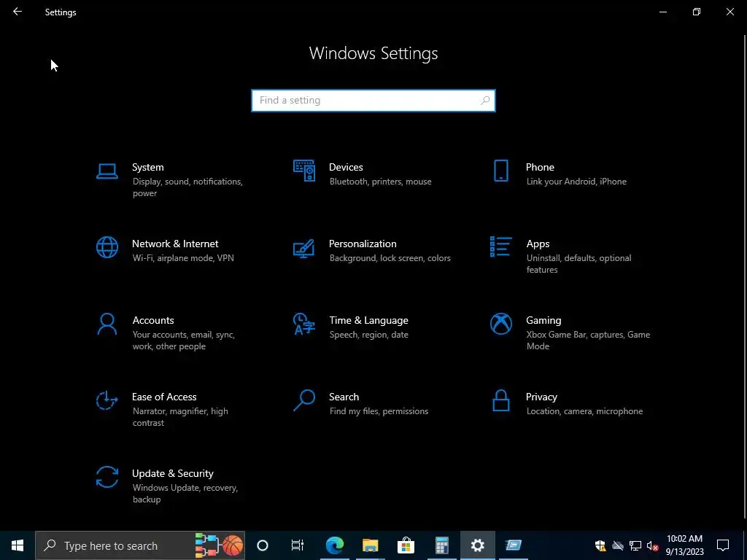Viewport: 747px width, 560px height.
Task: Open Windows Security tray icon
Action: tap(600, 545)
